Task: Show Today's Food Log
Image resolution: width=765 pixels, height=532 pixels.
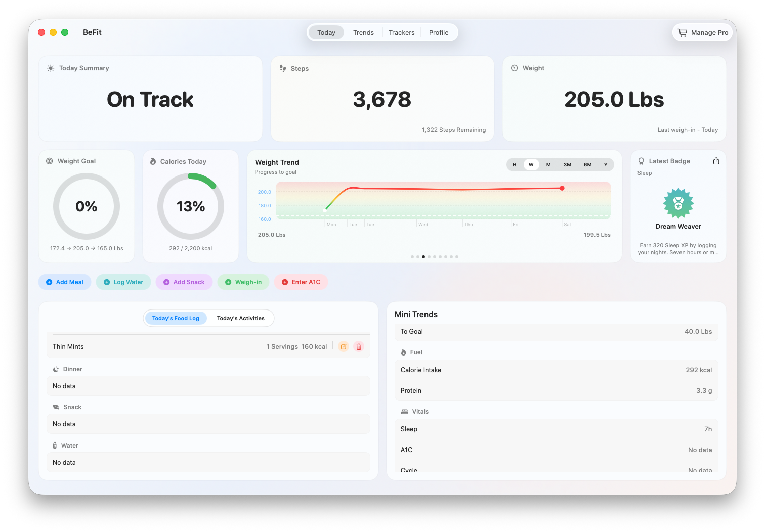Action: coord(176,318)
